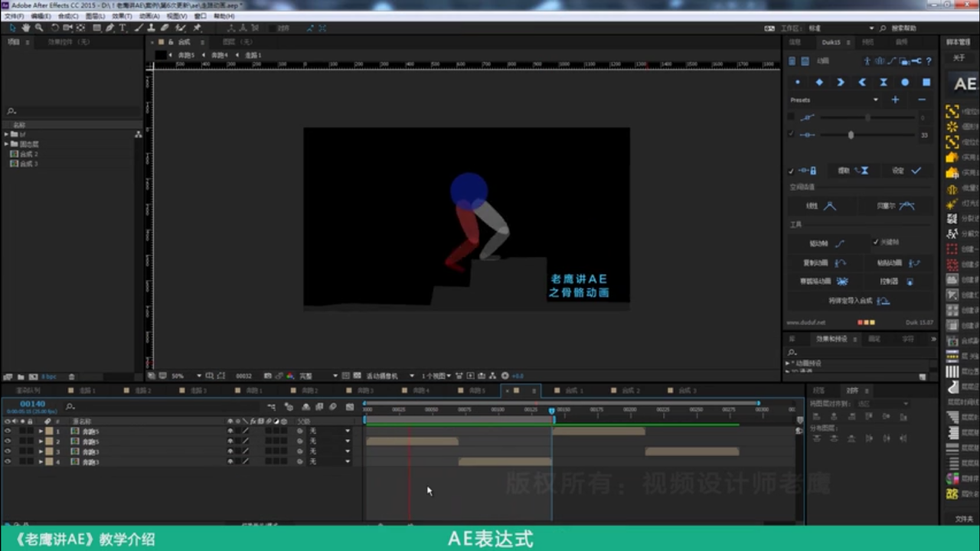Screen dimensions: 980x551
Task: Open the 50% magnification dropdown in viewer
Action: coord(187,376)
